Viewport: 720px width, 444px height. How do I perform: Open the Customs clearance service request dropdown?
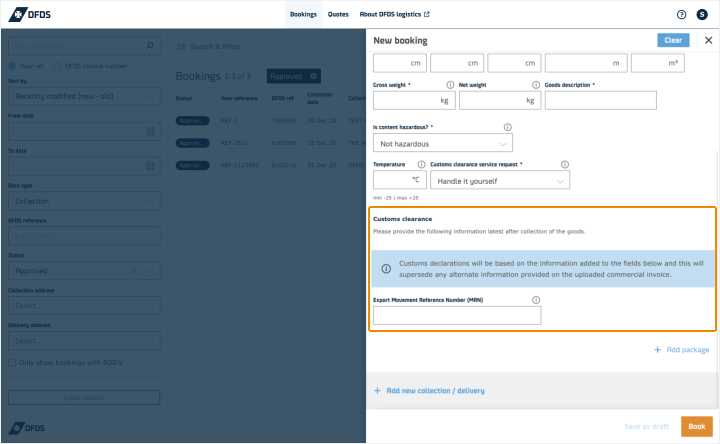[500, 181]
